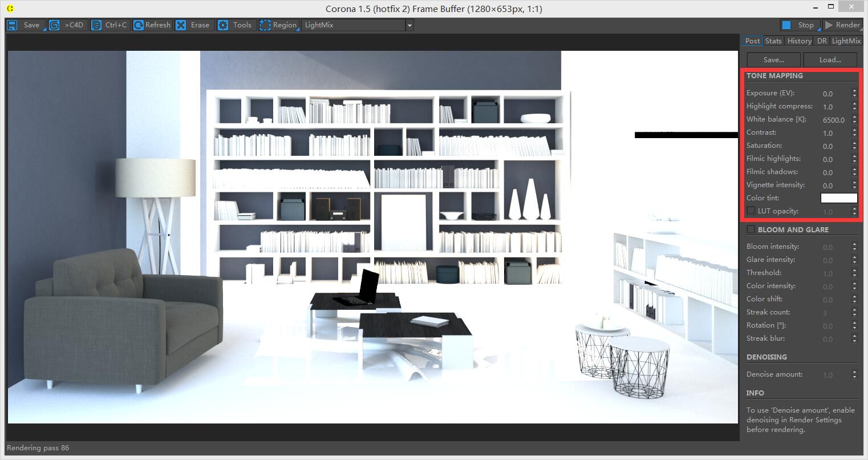Open the LightMix render element dropdown
The width and height of the screenshot is (868, 460).
point(409,25)
